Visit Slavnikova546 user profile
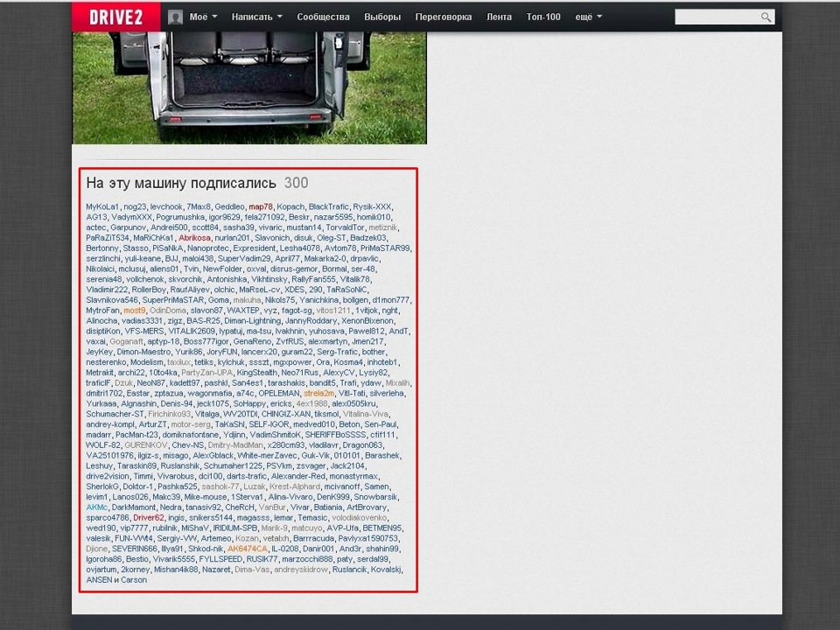 (x=112, y=300)
